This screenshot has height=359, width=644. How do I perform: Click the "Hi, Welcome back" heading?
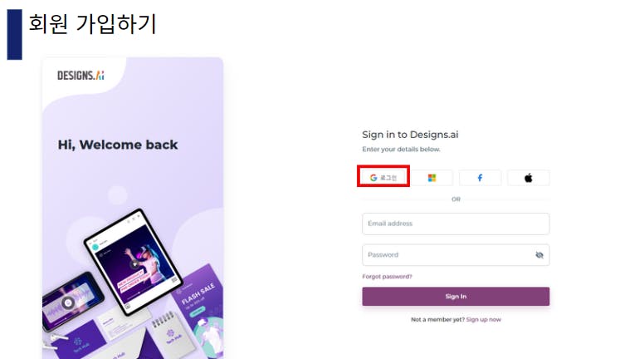tap(118, 145)
